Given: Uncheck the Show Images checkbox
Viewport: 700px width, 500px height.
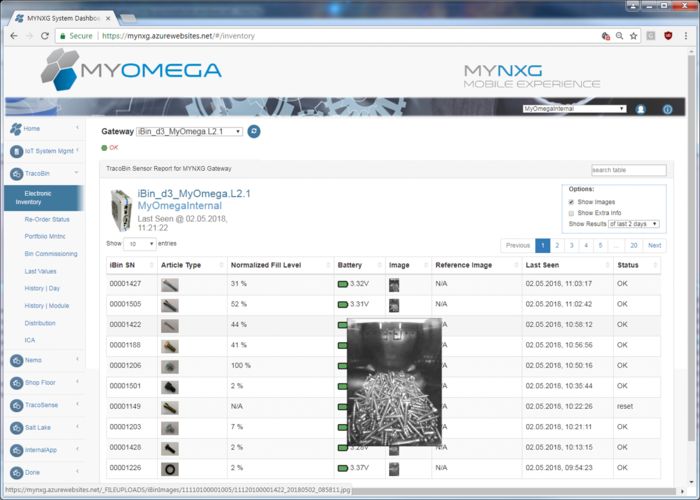Looking at the screenshot, I should pos(571,202).
